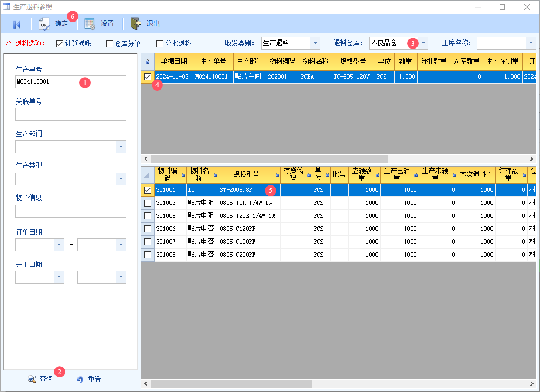540x392 pixels.
Task: Check material 301007 row checkbox
Action: point(147,242)
